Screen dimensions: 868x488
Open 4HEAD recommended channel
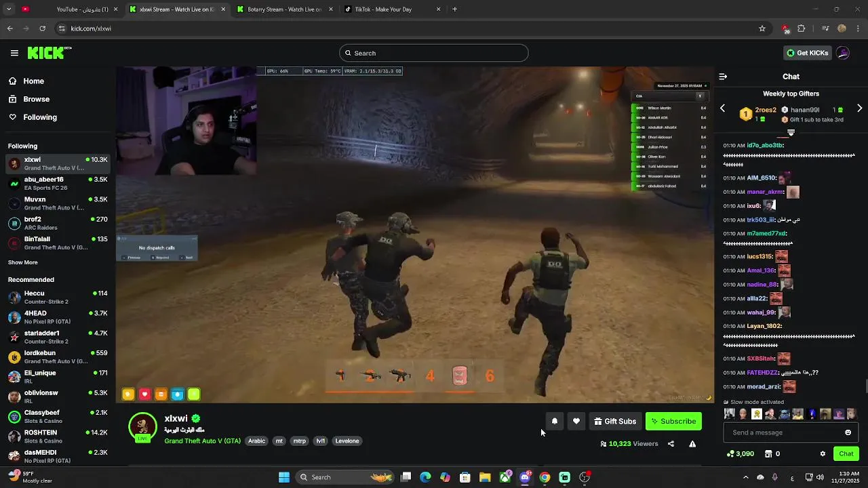[x=58, y=317]
